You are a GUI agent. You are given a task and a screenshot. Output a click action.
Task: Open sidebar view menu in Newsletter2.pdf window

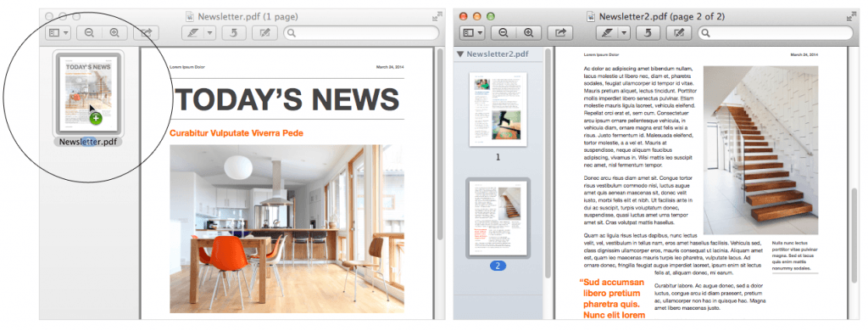pyautogui.click(x=472, y=33)
